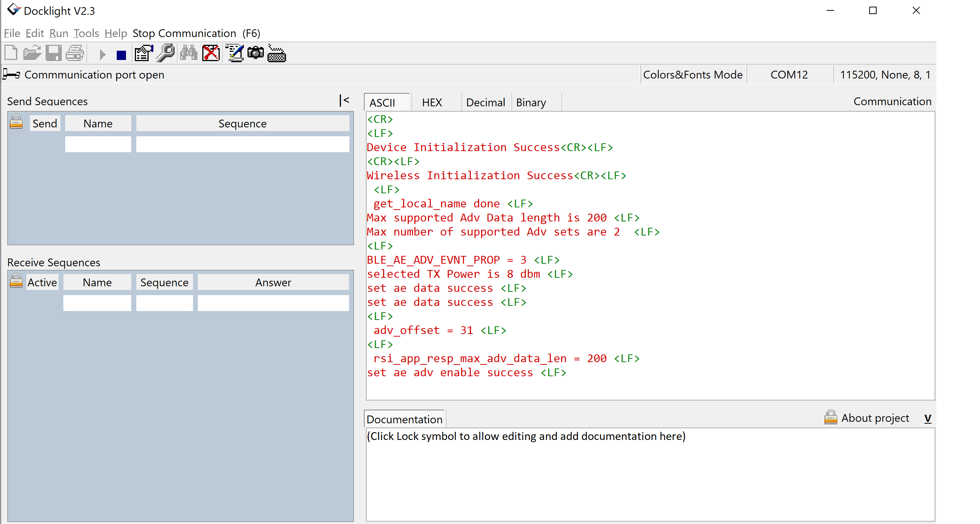The width and height of the screenshot is (980, 524).
Task: Toggle the Documentation lock symbol
Action: [x=830, y=418]
